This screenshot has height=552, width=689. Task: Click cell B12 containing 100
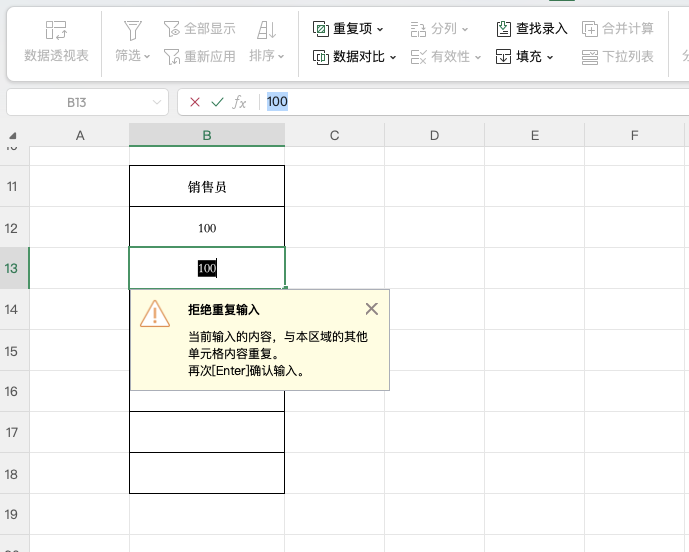[x=207, y=228]
